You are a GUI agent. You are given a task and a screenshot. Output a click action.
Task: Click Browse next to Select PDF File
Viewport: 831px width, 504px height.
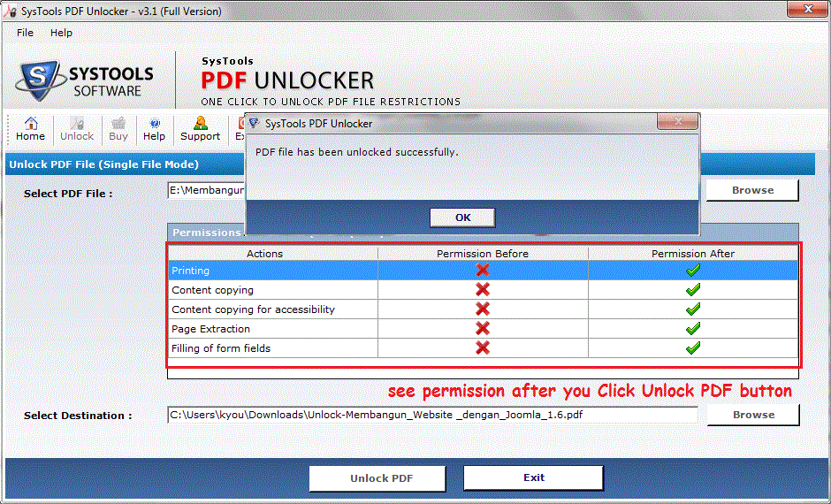pyautogui.click(x=752, y=190)
